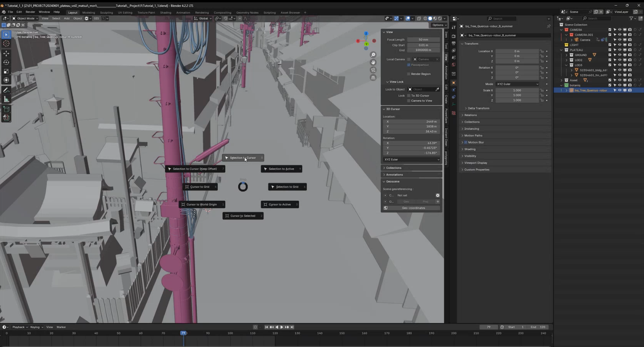Click the play animation button
644x347 pixels.
(x=282, y=327)
